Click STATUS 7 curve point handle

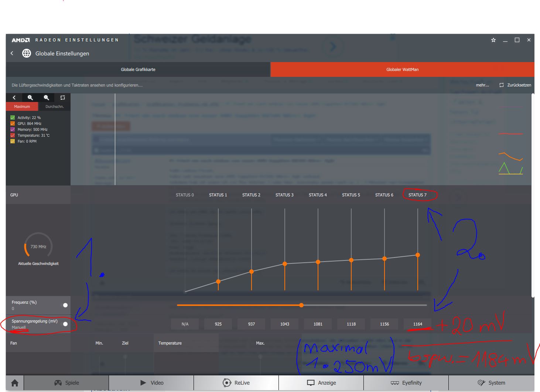pyautogui.click(x=418, y=255)
